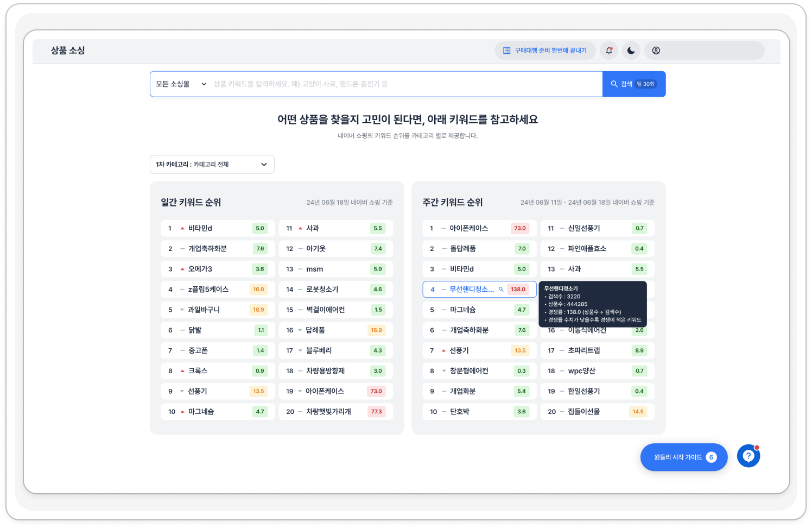Viewport: 812px width, 528px height.
Task: Select weekly keyword 집들이선물
Action: click(x=598, y=412)
